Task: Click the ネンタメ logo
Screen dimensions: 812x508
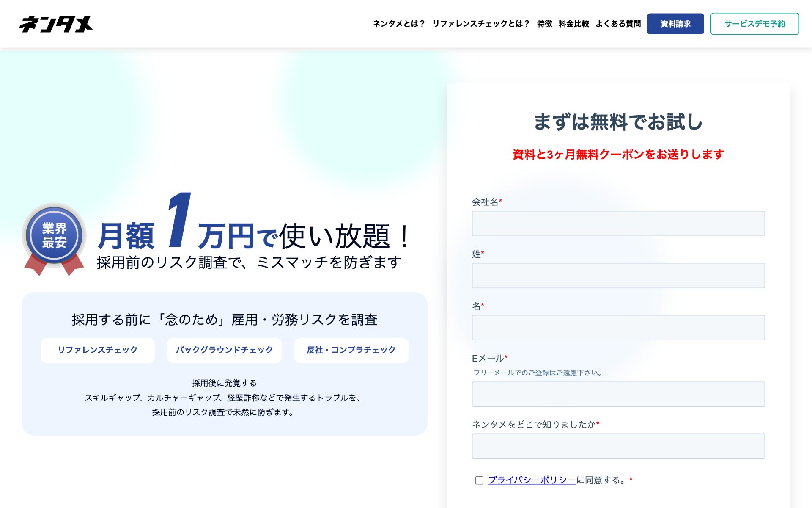Action: click(55, 24)
